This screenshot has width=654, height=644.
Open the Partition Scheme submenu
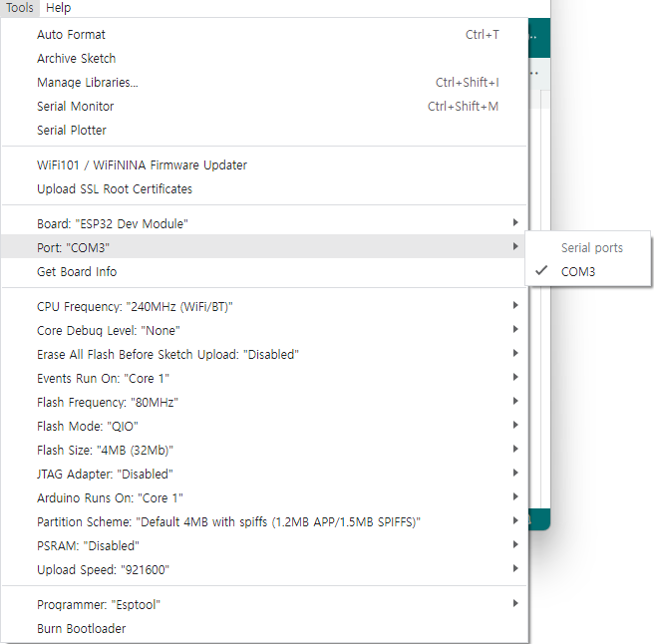[x=264, y=521]
